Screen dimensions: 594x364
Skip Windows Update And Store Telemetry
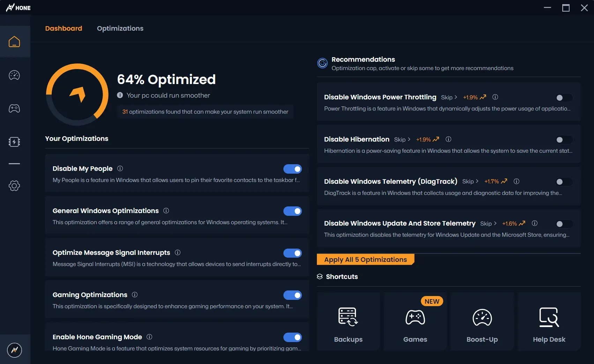pyautogui.click(x=488, y=223)
